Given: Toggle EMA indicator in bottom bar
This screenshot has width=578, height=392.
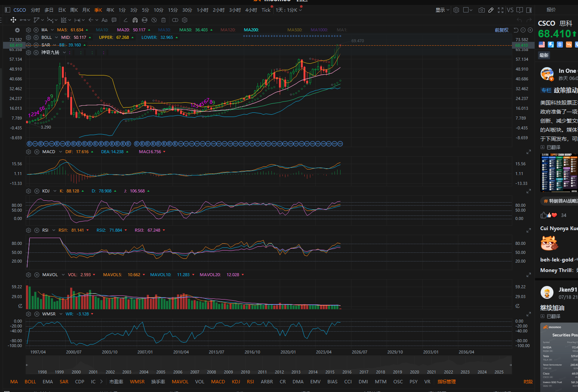Looking at the screenshot, I should tap(48, 382).
